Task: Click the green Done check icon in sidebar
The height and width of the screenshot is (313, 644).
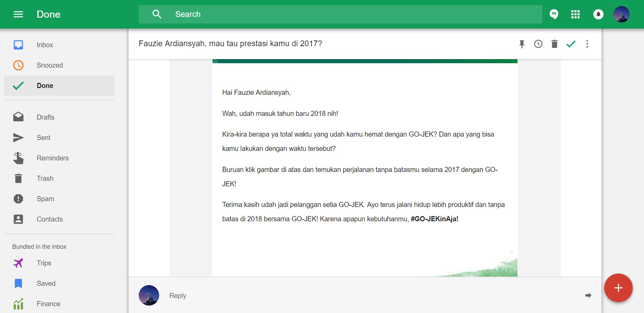Action: (x=18, y=86)
